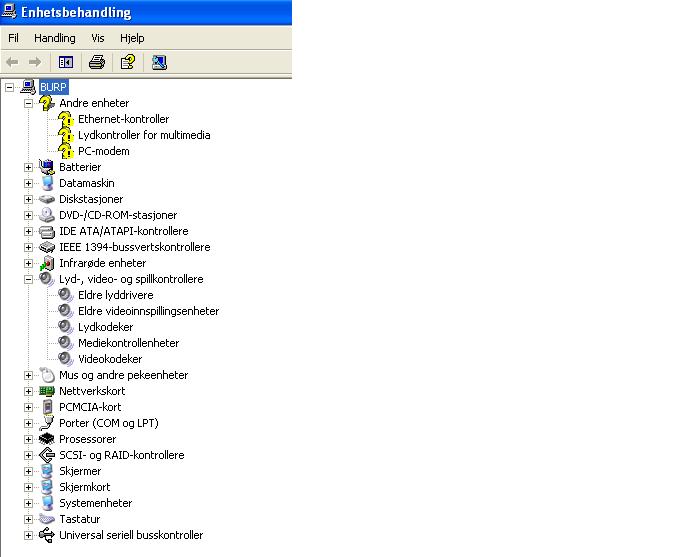Click the Datamaskin category icon

[x=47, y=183]
